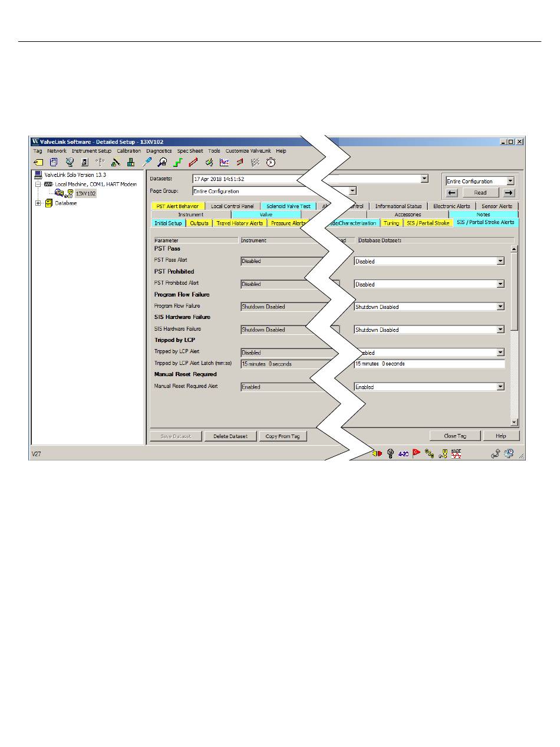560x747 pixels.
Task: Expand the Database tree node
Action: pyautogui.click(x=38, y=203)
